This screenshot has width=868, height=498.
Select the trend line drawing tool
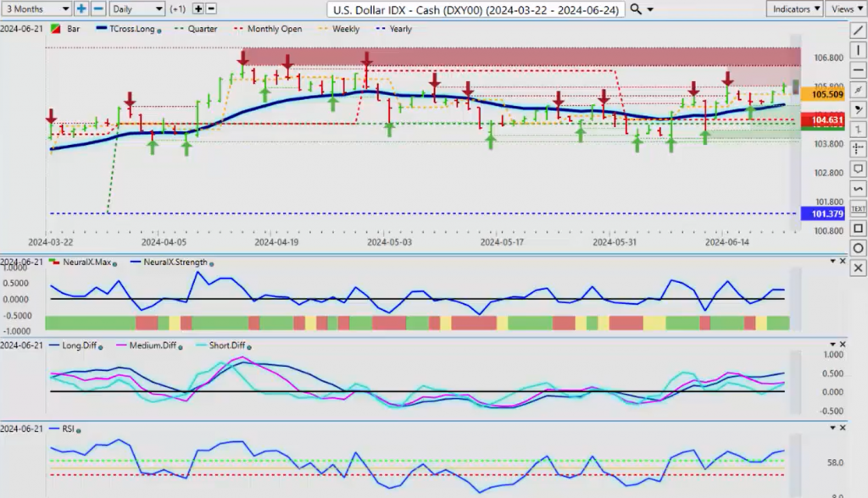[x=858, y=31]
